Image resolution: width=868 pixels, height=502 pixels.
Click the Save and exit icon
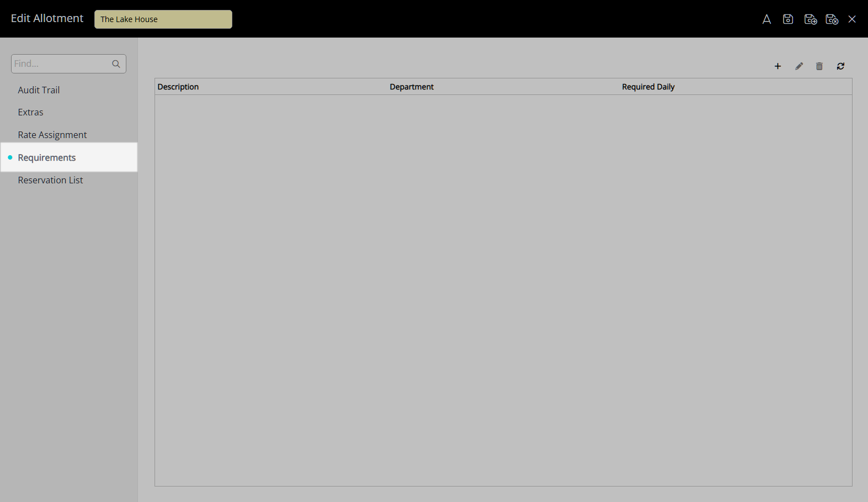click(832, 19)
